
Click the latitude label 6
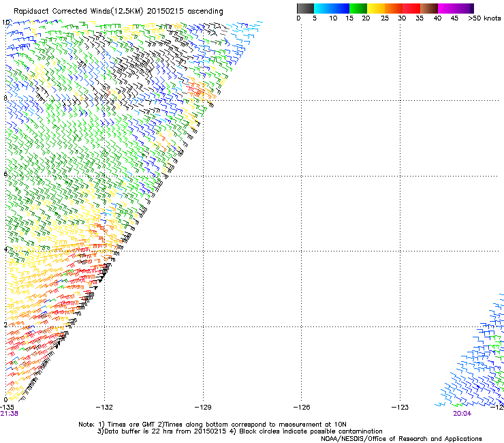[x=5, y=174]
